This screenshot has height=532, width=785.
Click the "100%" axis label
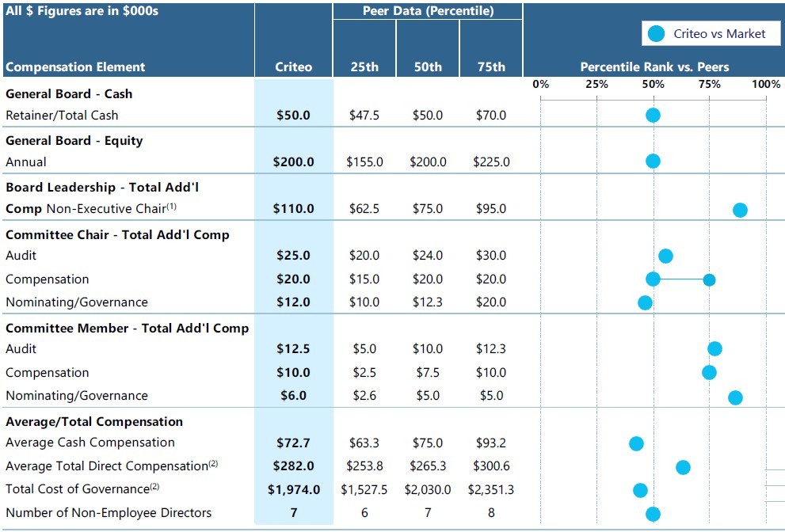766,84
